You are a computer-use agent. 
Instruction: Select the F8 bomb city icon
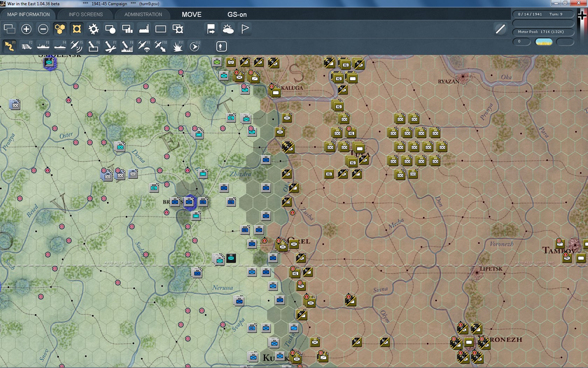[127, 46]
